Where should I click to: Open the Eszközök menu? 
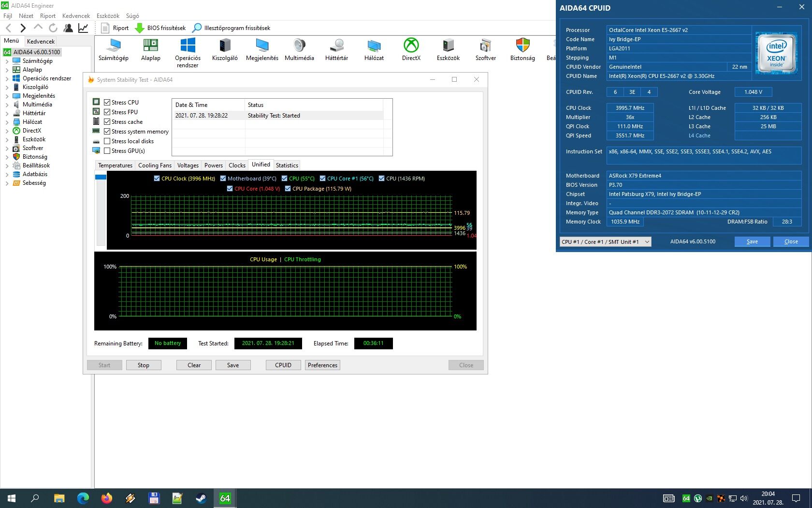[108, 16]
